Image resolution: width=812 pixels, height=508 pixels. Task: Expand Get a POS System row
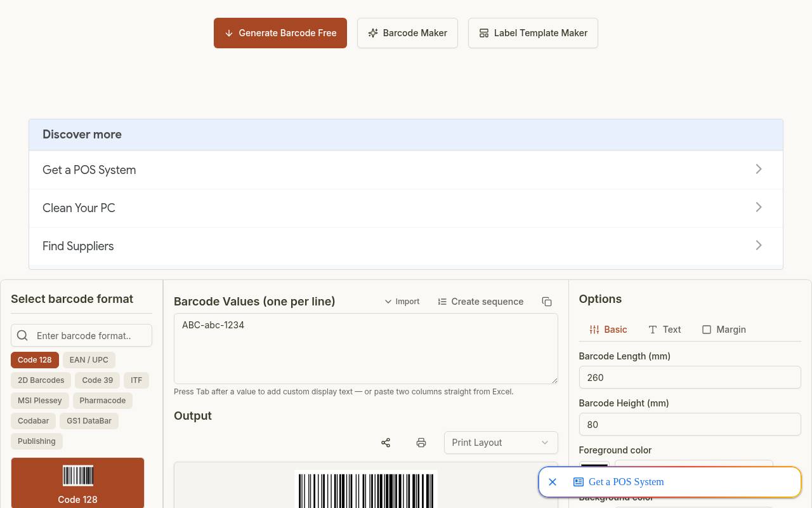pyautogui.click(x=406, y=170)
